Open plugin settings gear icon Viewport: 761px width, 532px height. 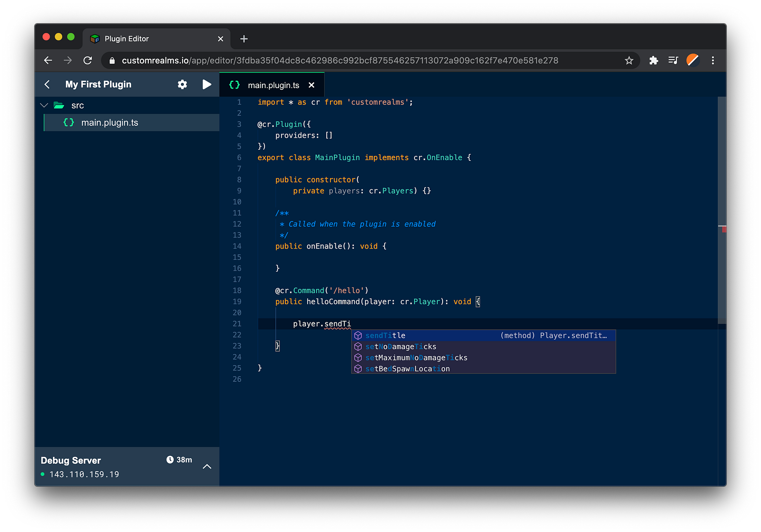[182, 84]
